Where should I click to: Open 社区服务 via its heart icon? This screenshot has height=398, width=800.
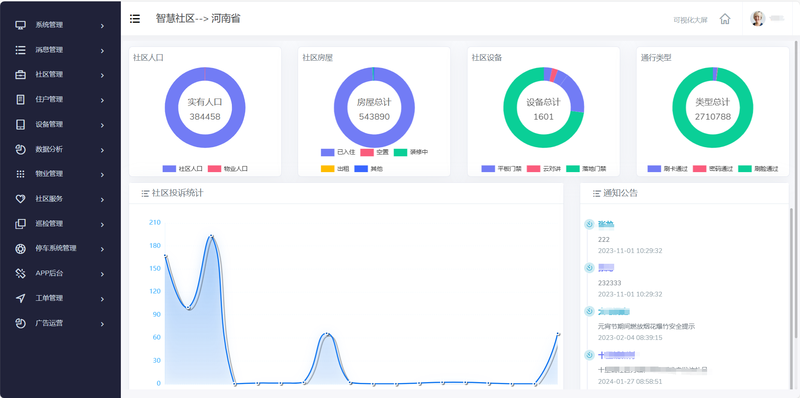(x=20, y=199)
